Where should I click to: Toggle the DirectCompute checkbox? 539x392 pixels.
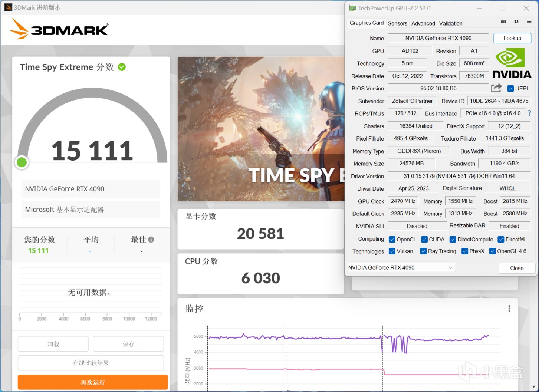tap(453, 240)
